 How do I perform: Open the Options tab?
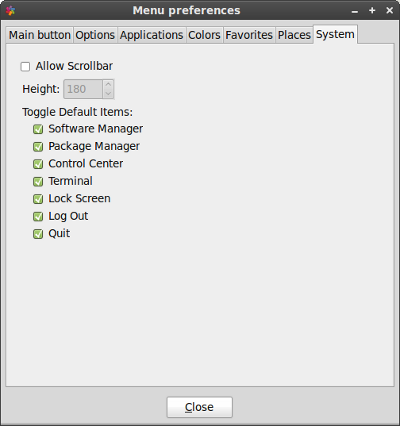(x=95, y=35)
